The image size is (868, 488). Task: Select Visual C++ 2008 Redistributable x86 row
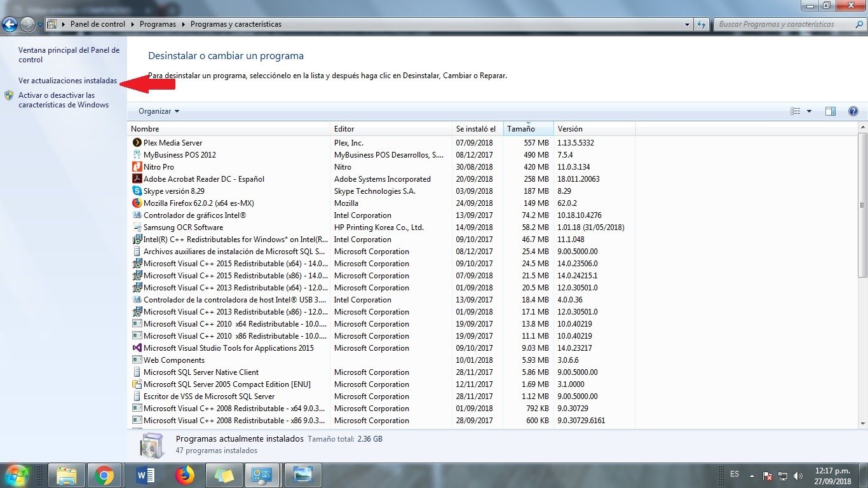click(381, 421)
